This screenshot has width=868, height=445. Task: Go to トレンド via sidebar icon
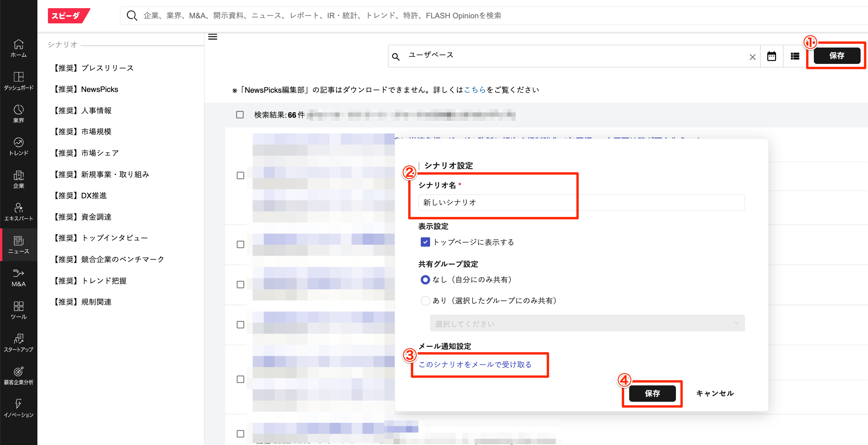18,147
